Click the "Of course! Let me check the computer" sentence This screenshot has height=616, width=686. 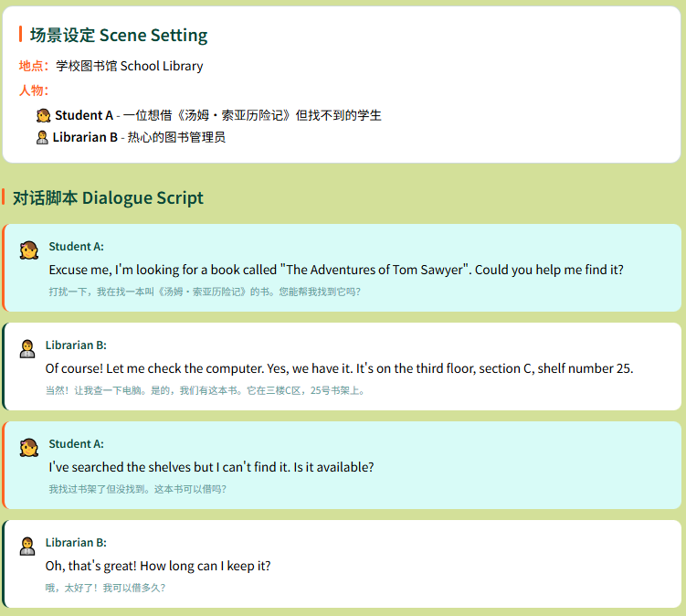[339, 368]
